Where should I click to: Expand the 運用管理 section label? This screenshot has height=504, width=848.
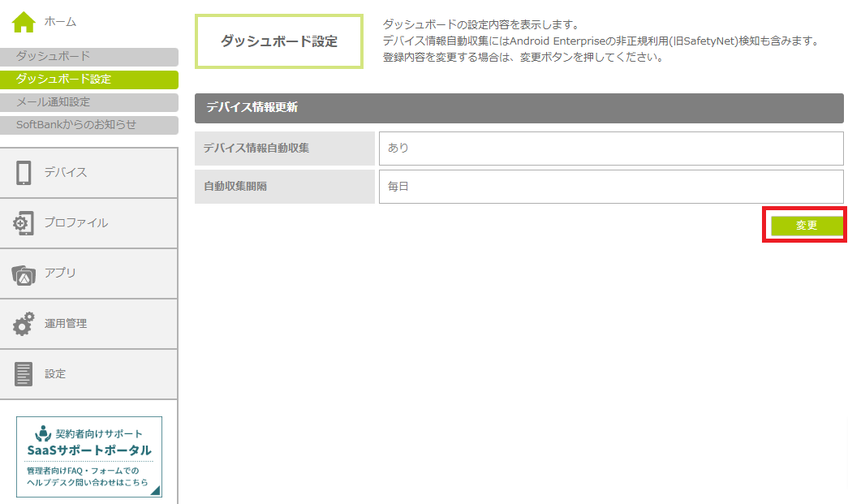click(66, 324)
